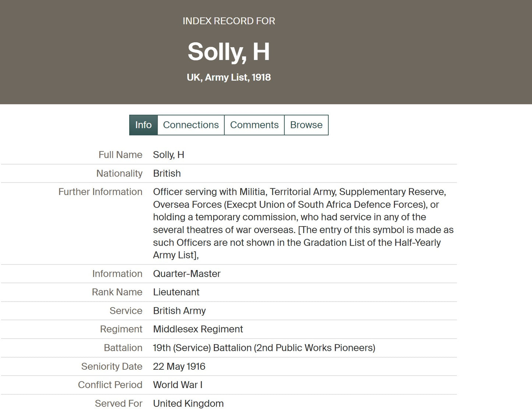Click the Full Name value 'Solly, H'
The height and width of the screenshot is (412, 532).
[169, 155]
